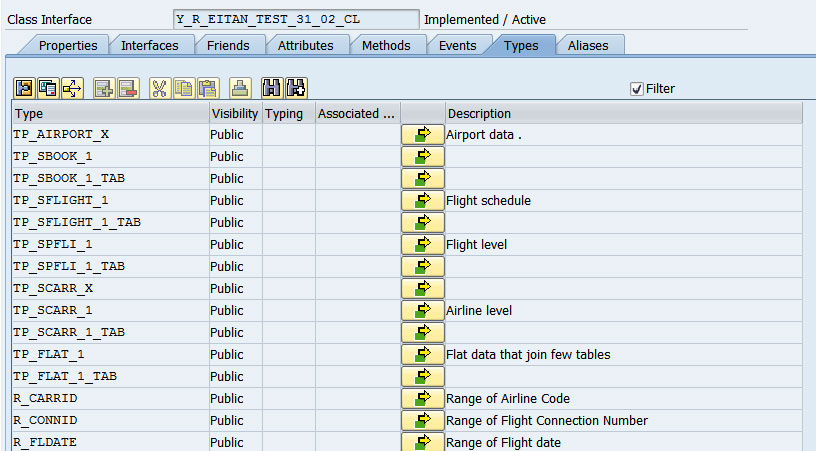Viewport: 816px width, 451px height.
Task: Open direct type entry for R_CARRID
Action: (423, 398)
